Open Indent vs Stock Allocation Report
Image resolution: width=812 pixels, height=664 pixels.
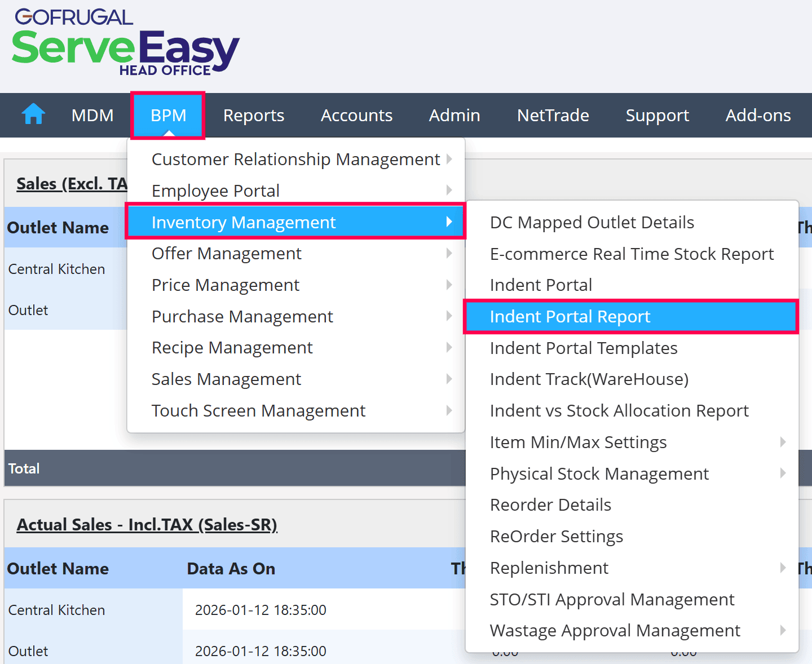632,411
